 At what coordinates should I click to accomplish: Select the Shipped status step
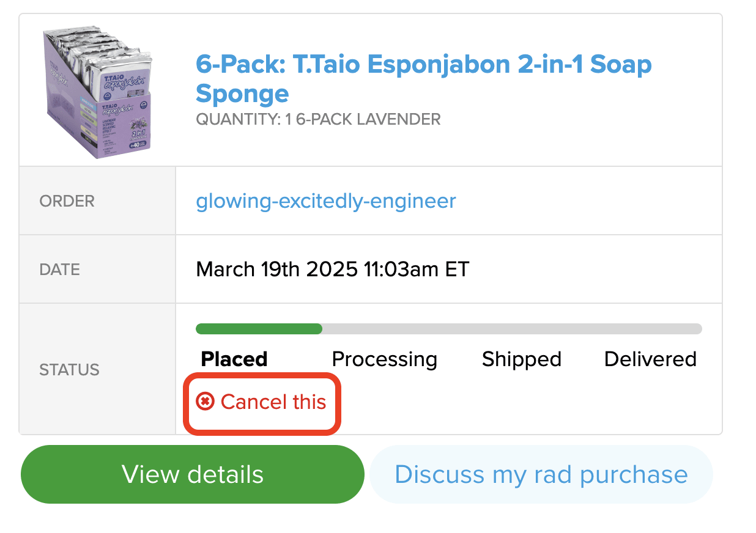[x=521, y=359]
